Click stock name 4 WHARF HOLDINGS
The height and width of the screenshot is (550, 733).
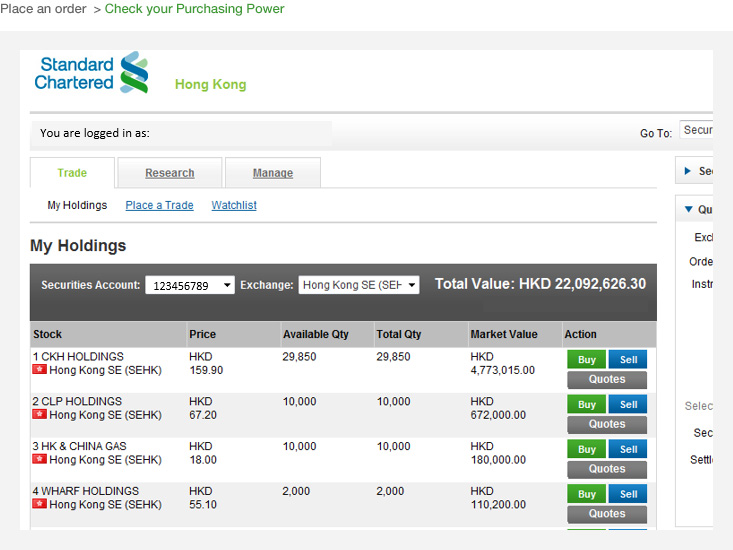click(x=86, y=491)
